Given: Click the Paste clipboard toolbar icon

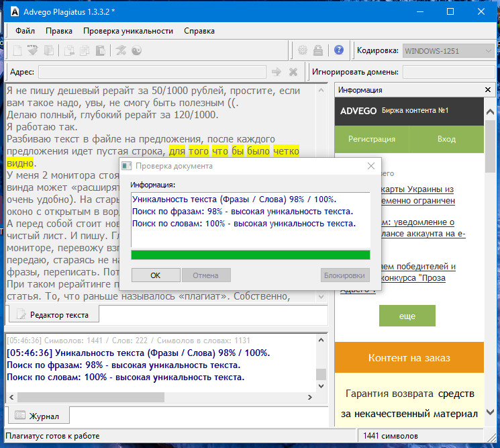Looking at the screenshot, I should pyautogui.click(x=100, y=50).
